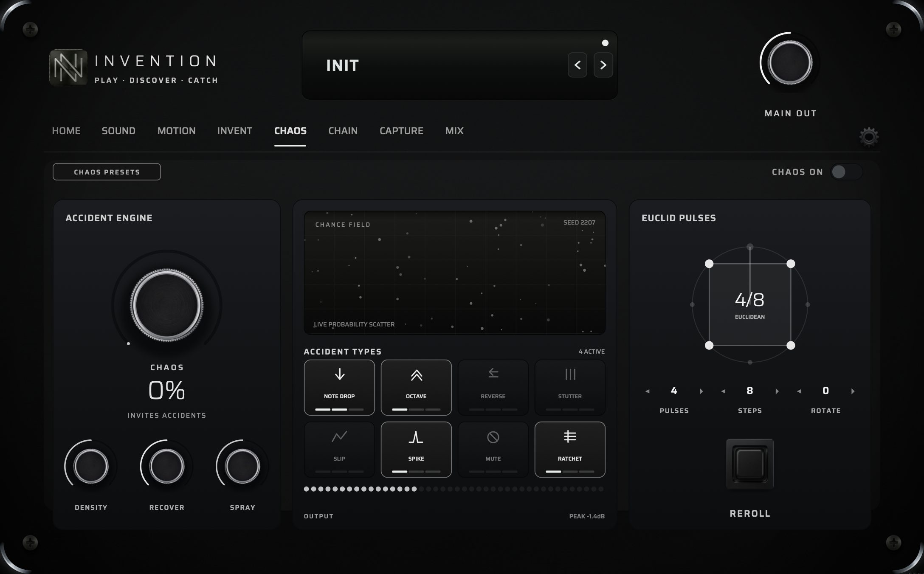Click the Chance Field scatter display
Image resolution: width=924 pixels, height=574 pixels.
[x=455, y=273]
